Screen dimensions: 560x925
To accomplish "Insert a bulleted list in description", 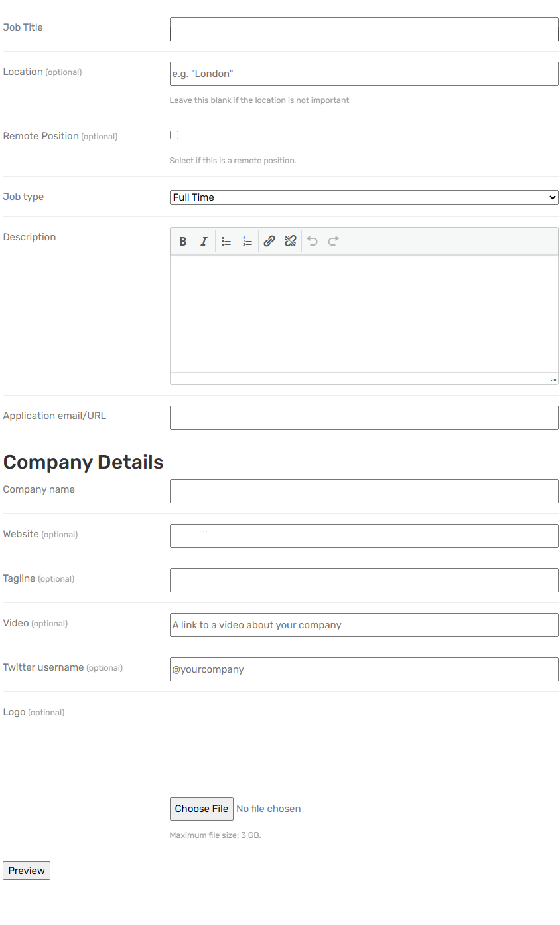I will click(x=226, y=242).
